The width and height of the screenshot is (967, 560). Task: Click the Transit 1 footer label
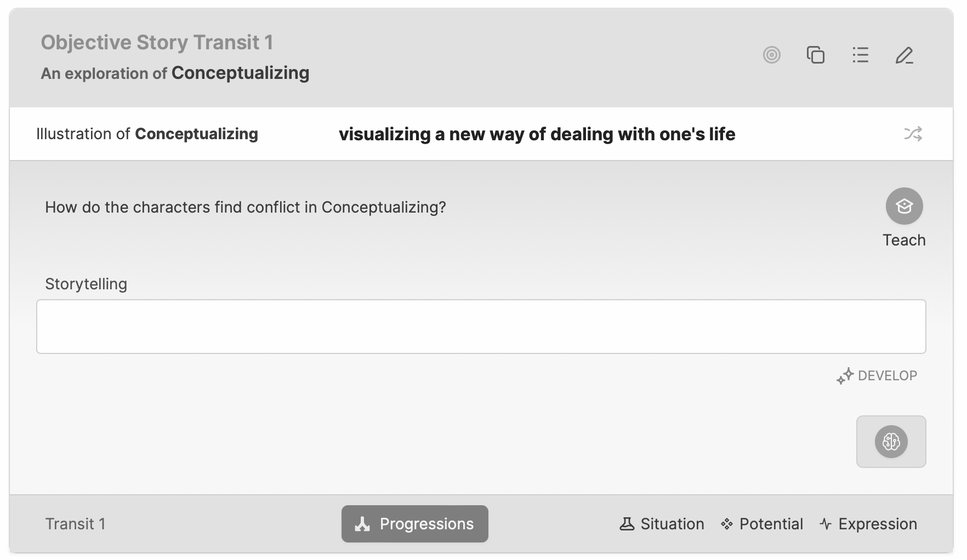pyautogui.click(x=75, y=524)
